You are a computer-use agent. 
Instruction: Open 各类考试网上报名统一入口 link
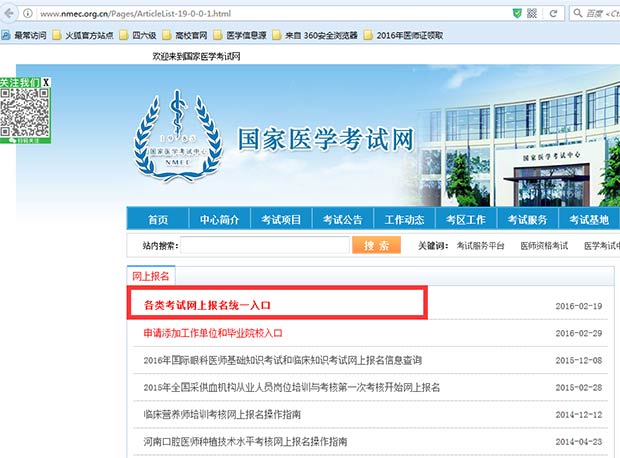pos(207,305)
